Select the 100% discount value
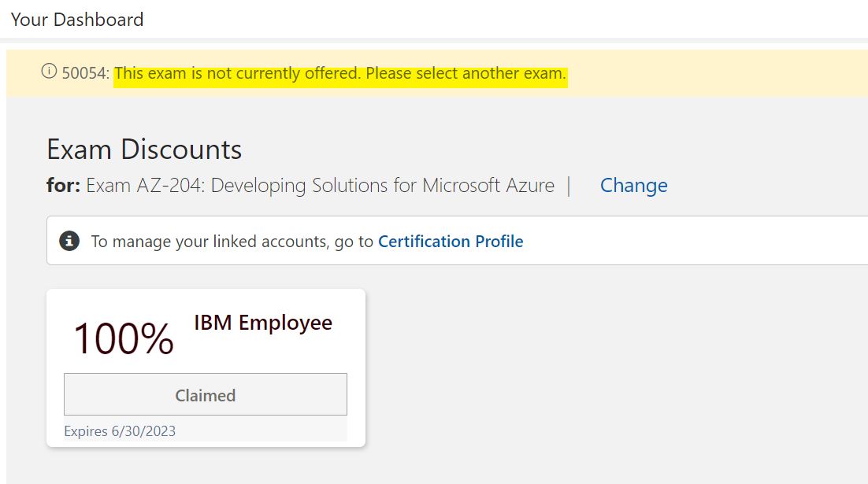 (x=124, y=338)
